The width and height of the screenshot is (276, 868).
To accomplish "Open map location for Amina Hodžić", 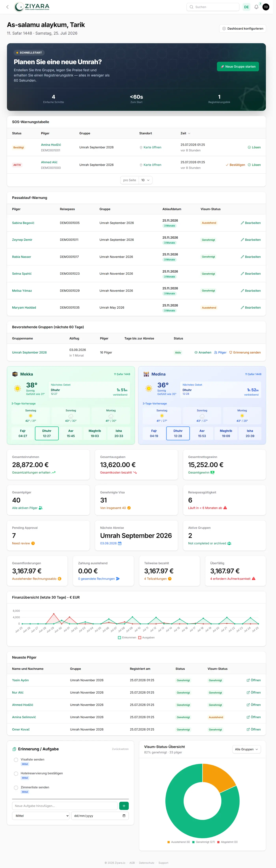I will [x=150, y=147].
